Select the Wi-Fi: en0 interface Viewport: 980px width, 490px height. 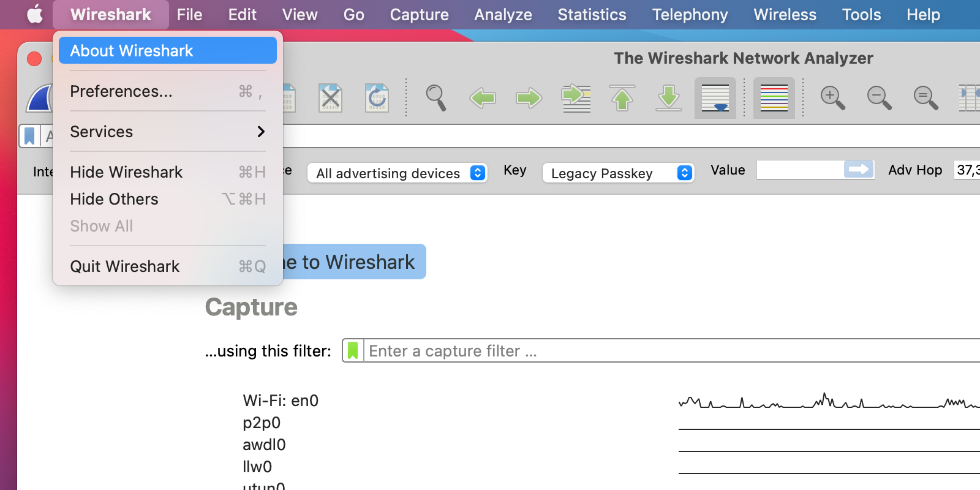point(281,401)
